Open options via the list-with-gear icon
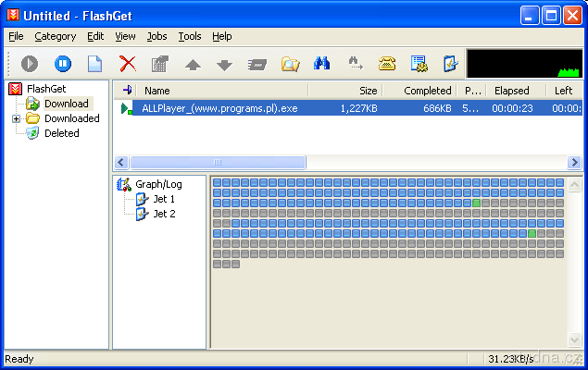Viewport: 588px width, 370px height. tap(419, 63)
